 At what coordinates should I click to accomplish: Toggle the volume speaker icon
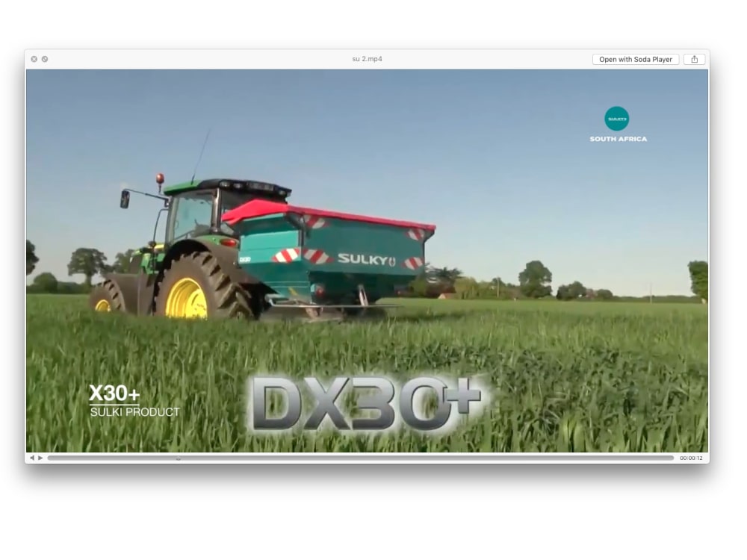[32, 458]
